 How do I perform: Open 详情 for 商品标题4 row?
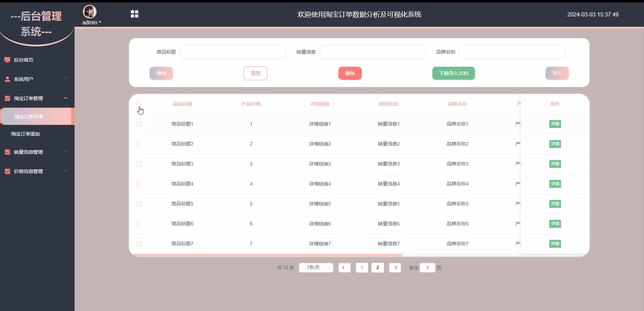555,183
